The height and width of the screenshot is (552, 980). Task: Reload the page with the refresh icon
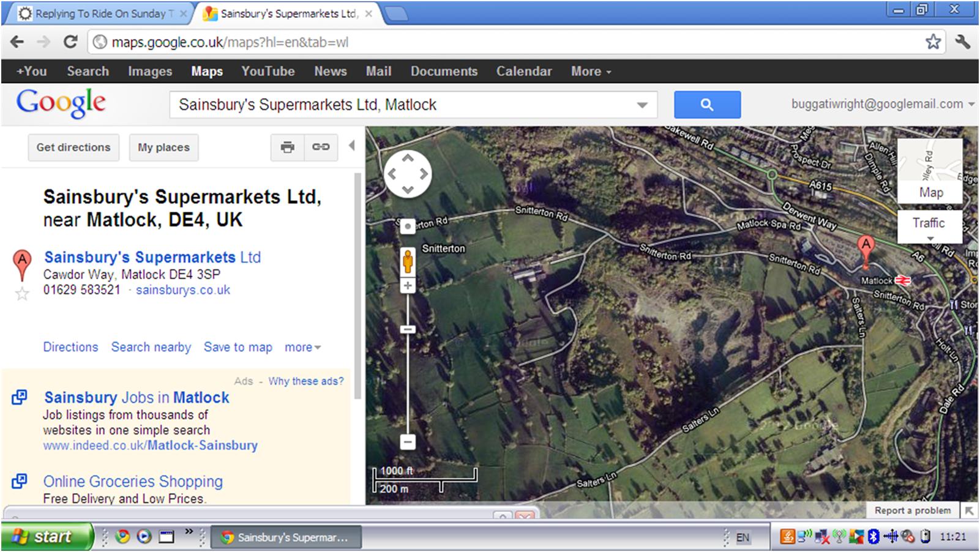tap(70, 42)
